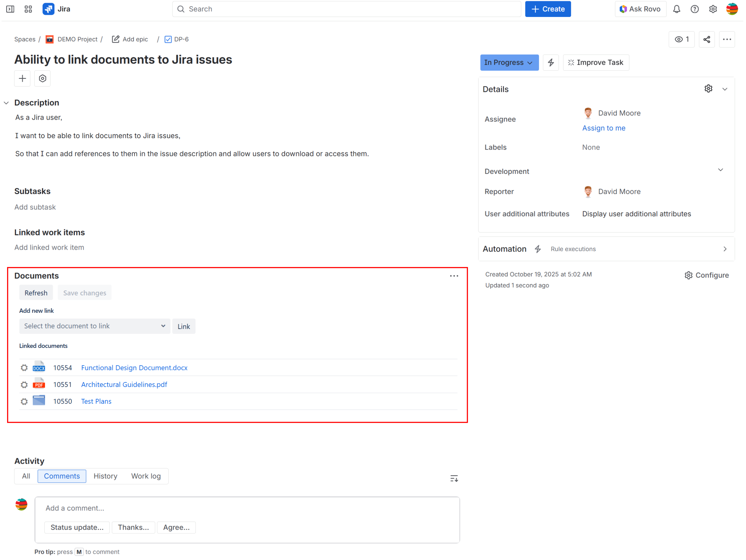The height and width of the screenshot is (560, 746).
Task: Switch to the Work log tab
Action: coord(146,476)
